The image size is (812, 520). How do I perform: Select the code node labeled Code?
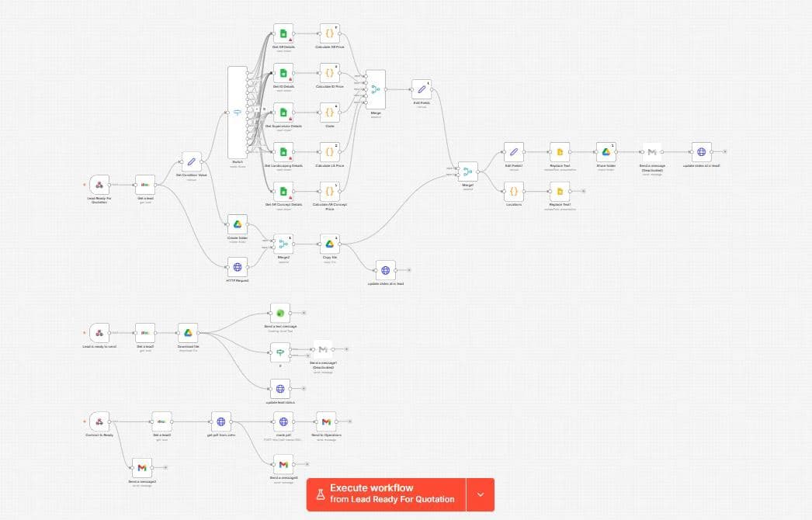coord(329,113)
